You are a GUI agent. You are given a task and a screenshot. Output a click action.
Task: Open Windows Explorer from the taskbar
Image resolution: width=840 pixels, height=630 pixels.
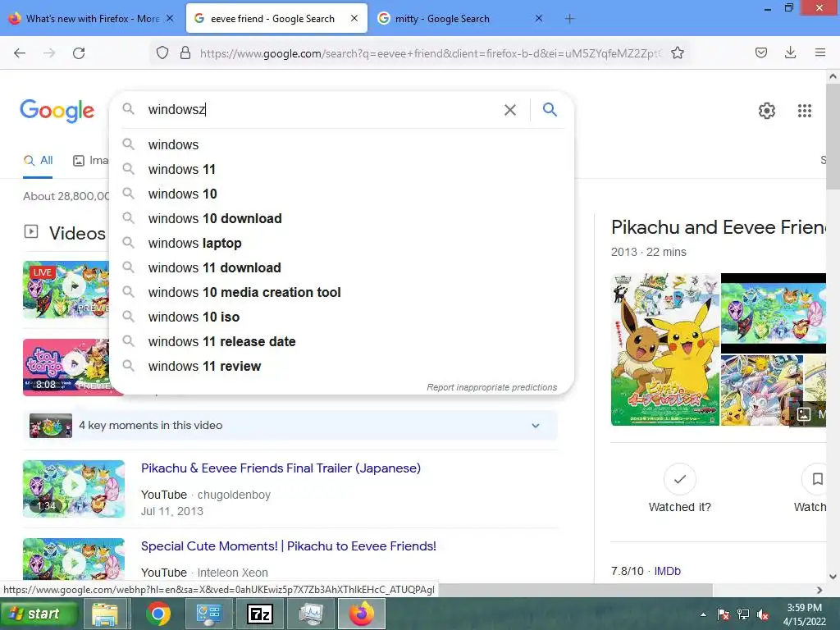104,614
